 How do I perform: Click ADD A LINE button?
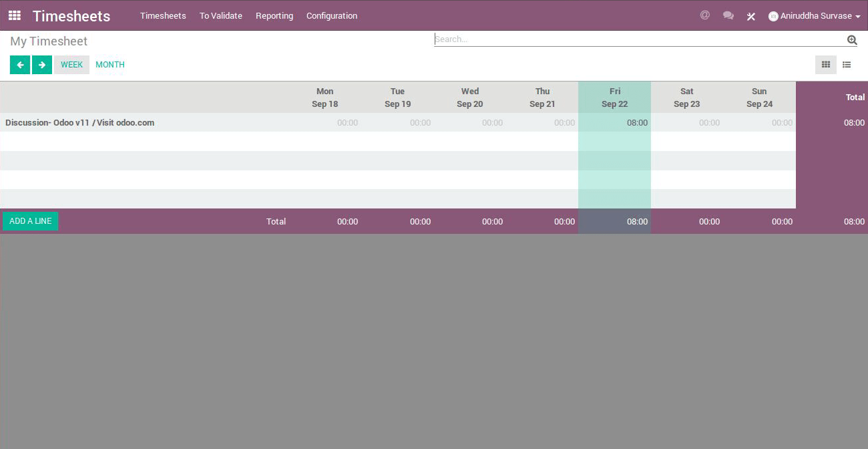click(31, 221)
